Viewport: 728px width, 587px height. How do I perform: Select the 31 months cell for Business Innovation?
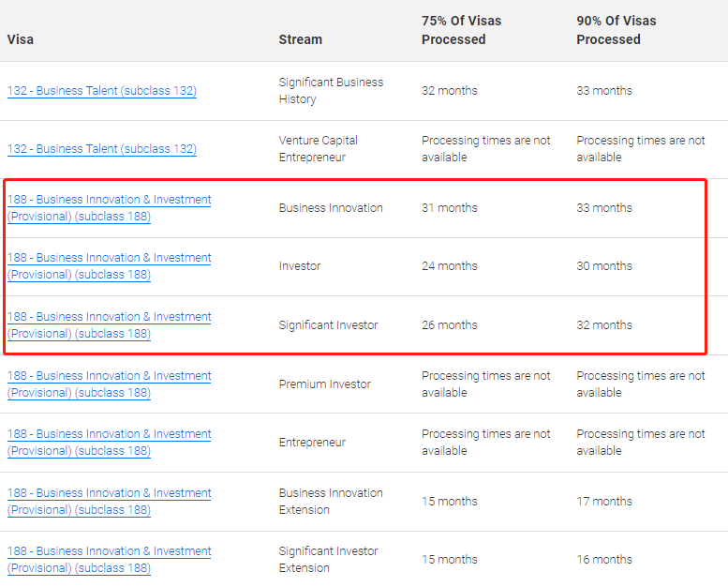(x=450, y=208)
